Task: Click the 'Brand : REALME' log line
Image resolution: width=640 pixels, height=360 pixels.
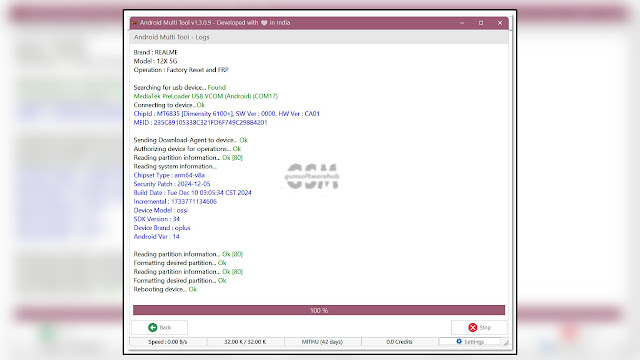Action: 156,52
